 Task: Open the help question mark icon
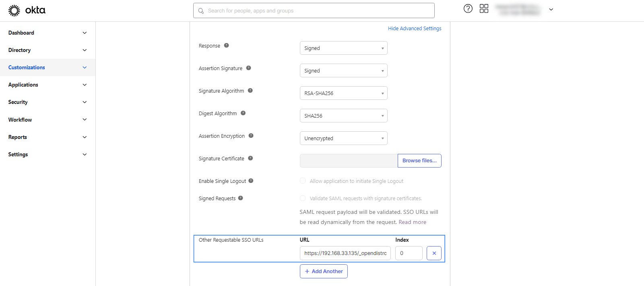[x=468, y=8]
